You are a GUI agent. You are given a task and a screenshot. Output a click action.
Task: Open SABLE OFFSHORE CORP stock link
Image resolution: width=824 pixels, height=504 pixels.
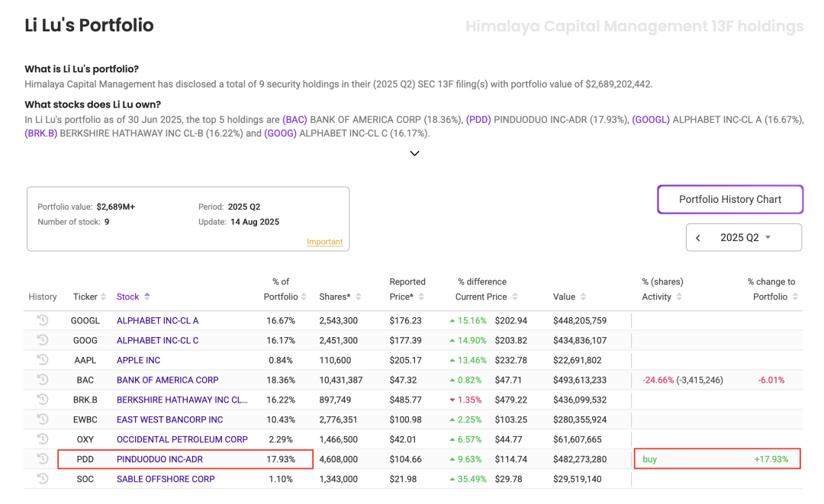pyautogui.click(x=166, y=479)
